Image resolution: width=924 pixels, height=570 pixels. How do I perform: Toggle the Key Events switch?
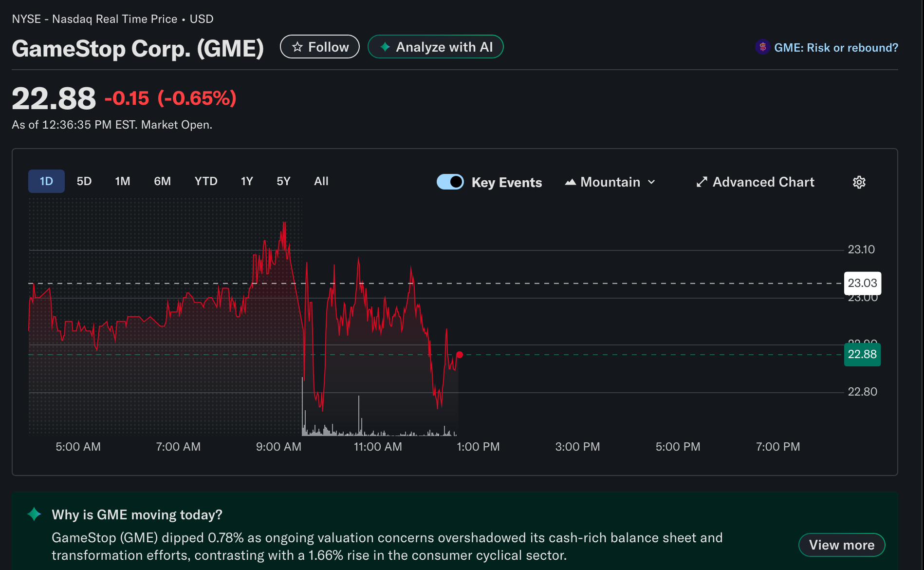[450, 182]
